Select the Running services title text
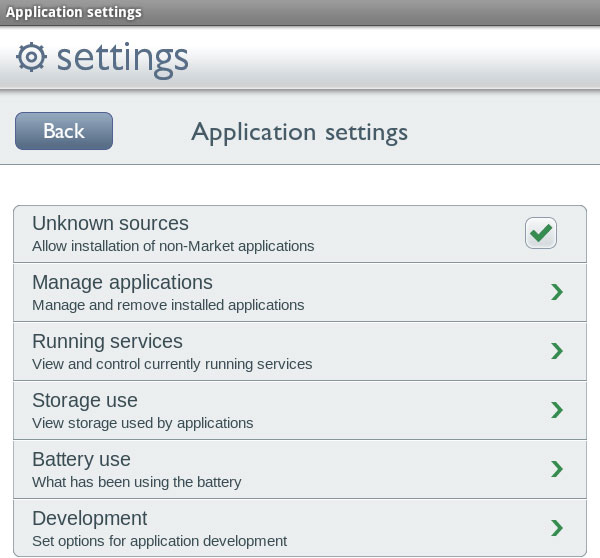Image resolution: width=600 pixels, height=558 pixels. pyautogui.click(x=107, y=341)
